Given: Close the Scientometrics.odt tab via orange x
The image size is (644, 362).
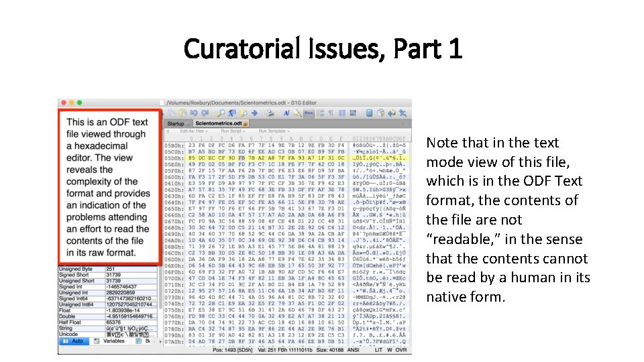Looking at the screenshot, I should 246,123.
